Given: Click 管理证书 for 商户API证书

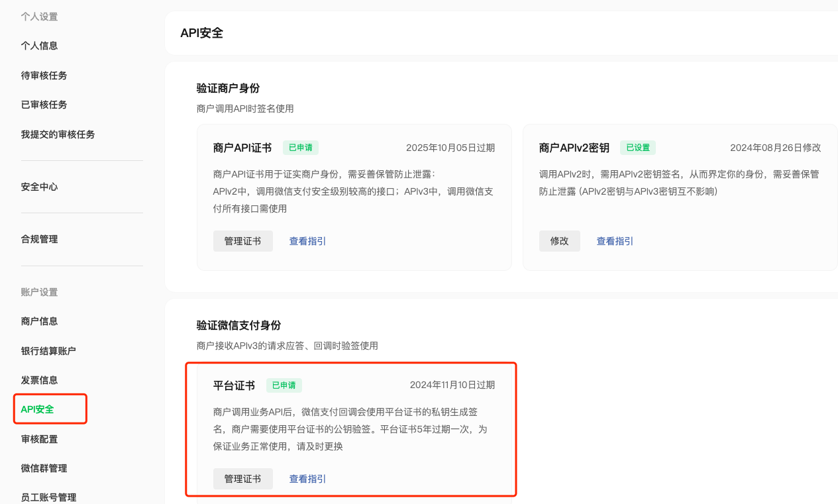Looking at the screenshot, I should pos(242,241).
